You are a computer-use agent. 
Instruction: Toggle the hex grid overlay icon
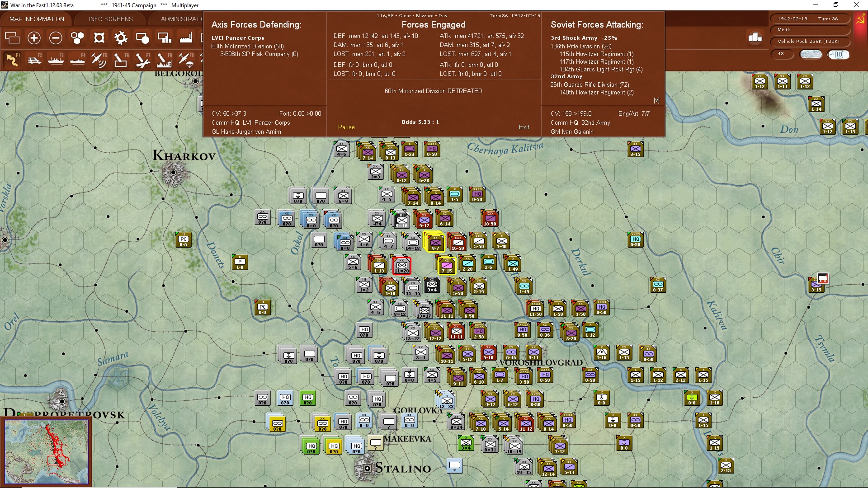pos(77,38)
